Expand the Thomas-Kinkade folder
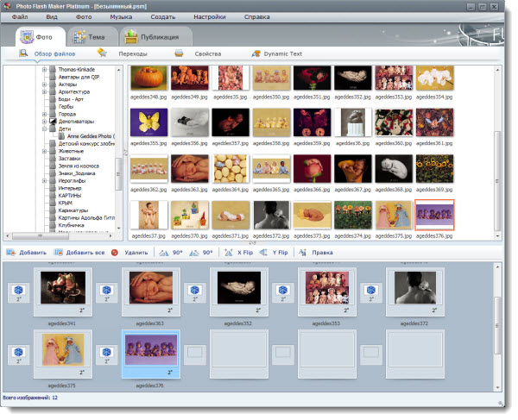518x420 pixels. (45, 70)
